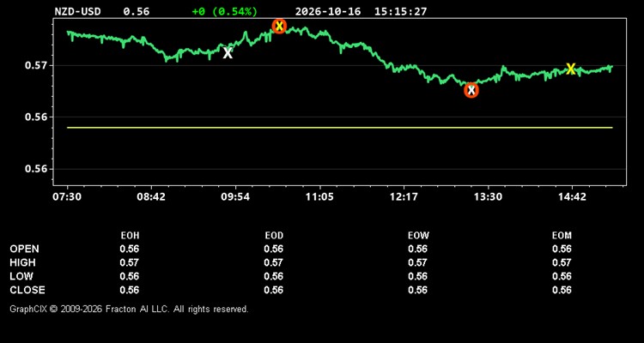Screen dimensions: 644x343
Task: Click the EOD HIGH value 0.57
Action: pyautogui.click(x=274, y=262)
